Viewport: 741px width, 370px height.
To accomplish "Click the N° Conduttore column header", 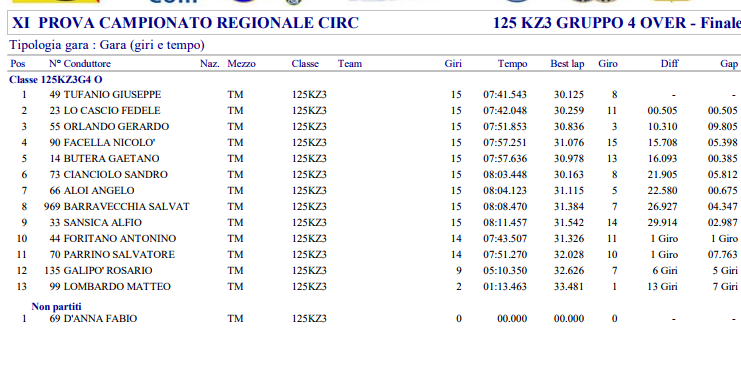I will [x=79, y=64].
